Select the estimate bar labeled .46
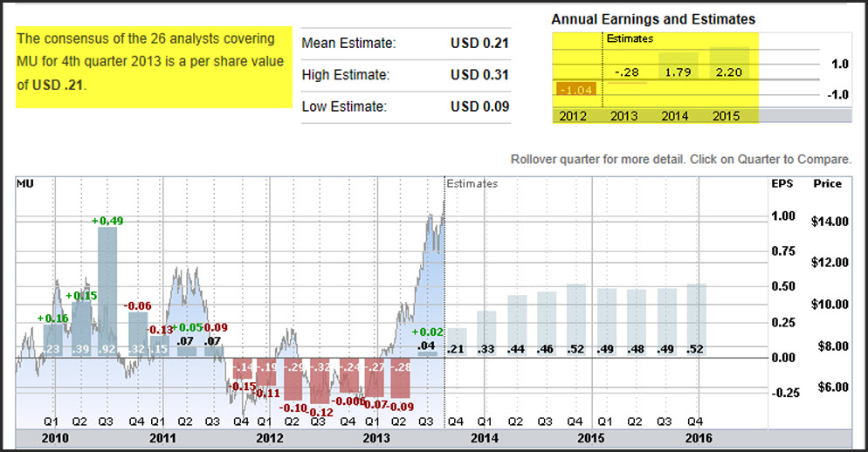 click(547, 325)
